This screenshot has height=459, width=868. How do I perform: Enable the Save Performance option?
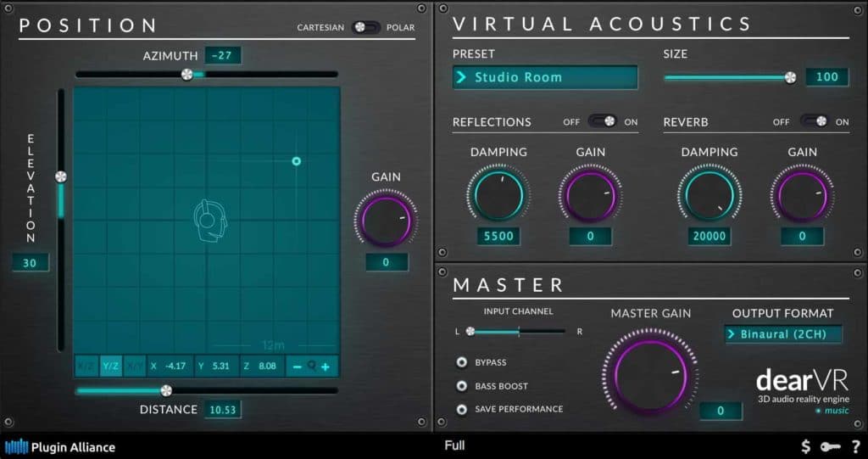[461, 409]
